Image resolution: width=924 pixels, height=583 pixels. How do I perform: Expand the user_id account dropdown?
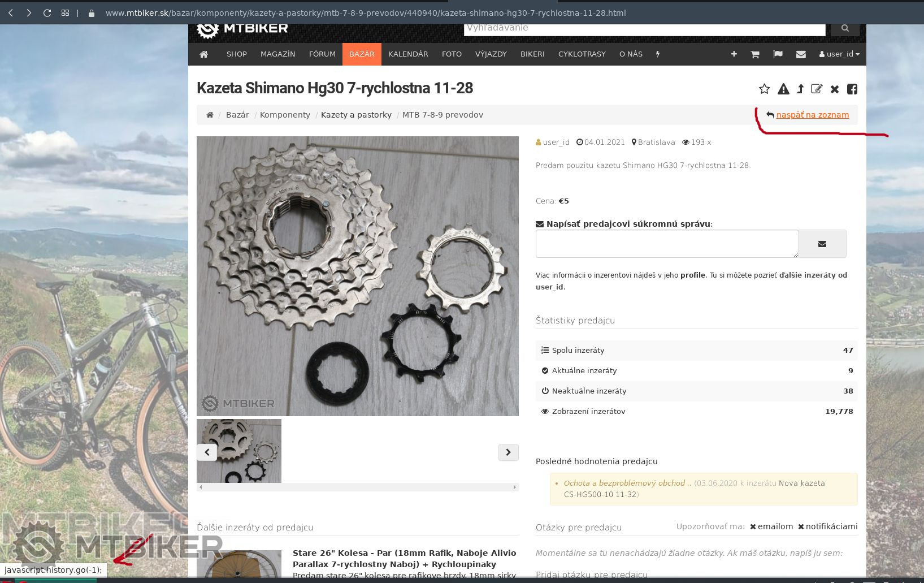tap(839, 54)
